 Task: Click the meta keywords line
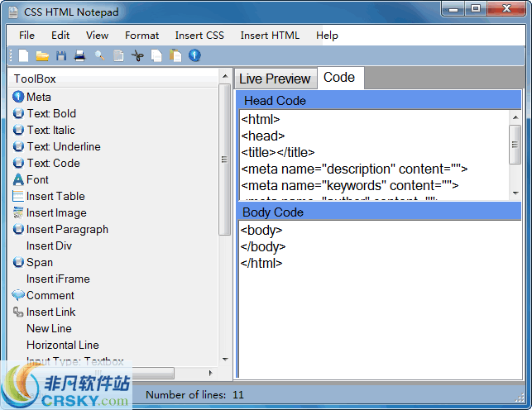349,186
